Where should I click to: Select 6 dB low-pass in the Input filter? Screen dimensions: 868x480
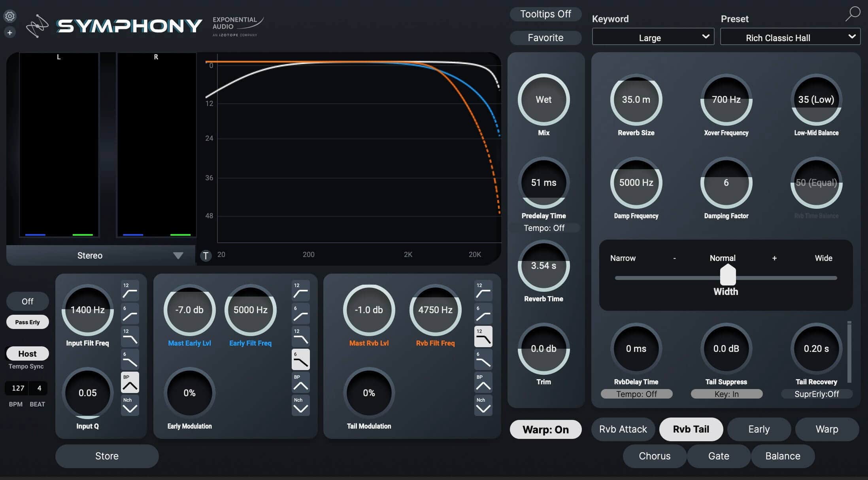click(x=130, y=359)
